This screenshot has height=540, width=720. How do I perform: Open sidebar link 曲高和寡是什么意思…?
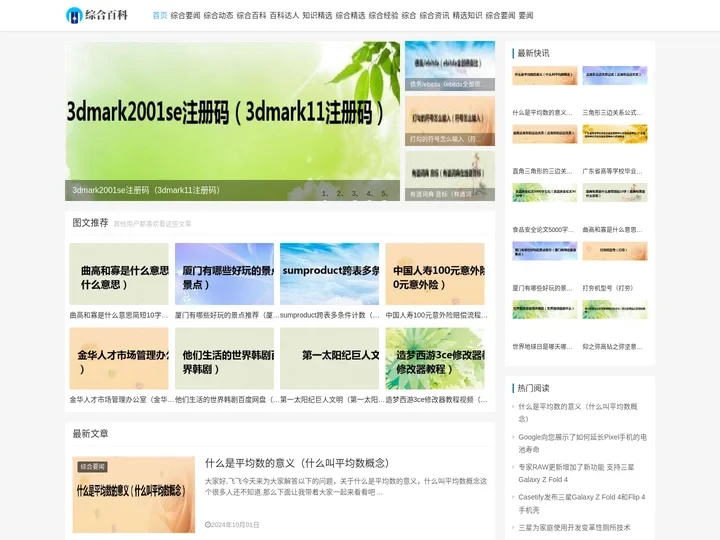click(x=613, y=230)
